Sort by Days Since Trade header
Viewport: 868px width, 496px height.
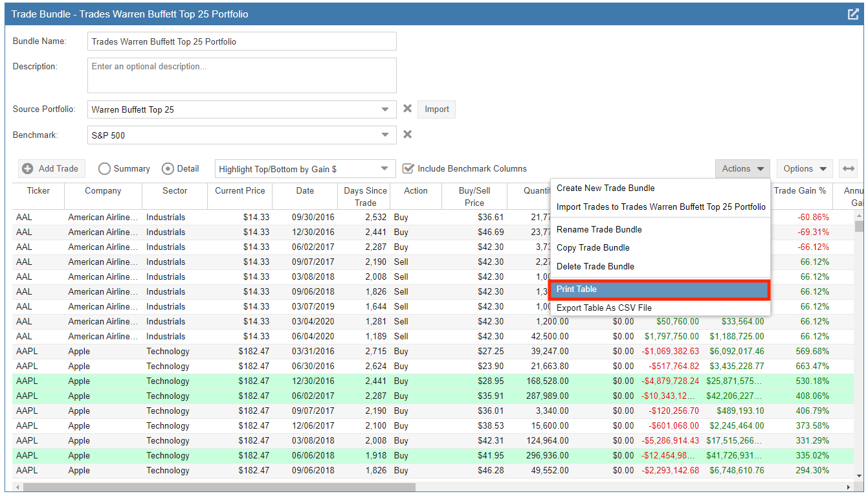365,196
